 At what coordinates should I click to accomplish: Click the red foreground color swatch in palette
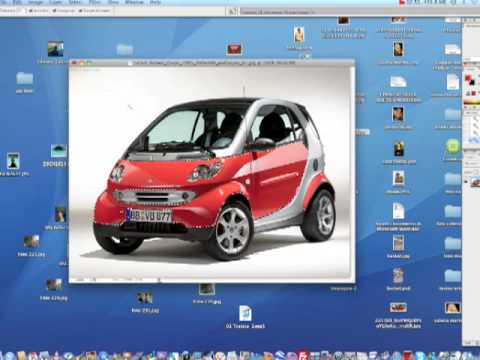tap(468, 79)
